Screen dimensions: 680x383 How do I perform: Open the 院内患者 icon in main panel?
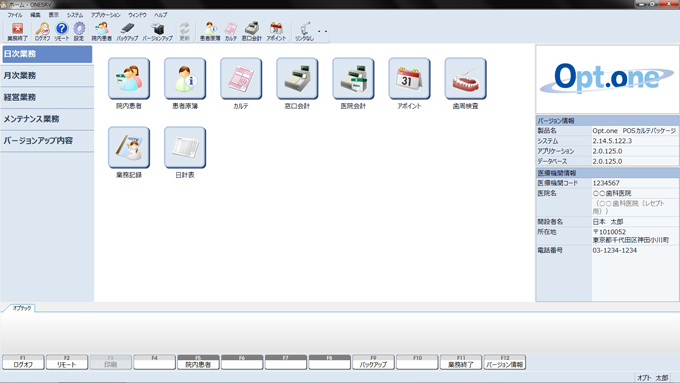pos(129,79)
